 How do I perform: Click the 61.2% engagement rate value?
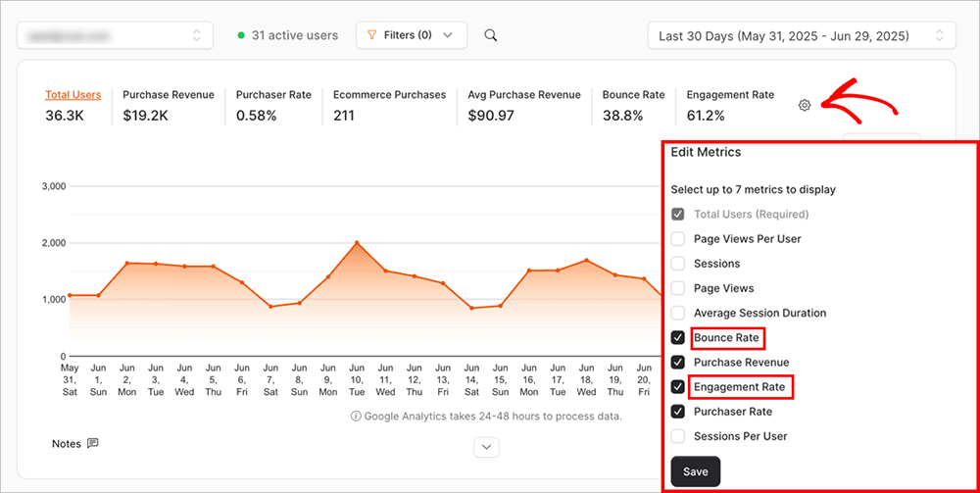click(x=706, y=116)
